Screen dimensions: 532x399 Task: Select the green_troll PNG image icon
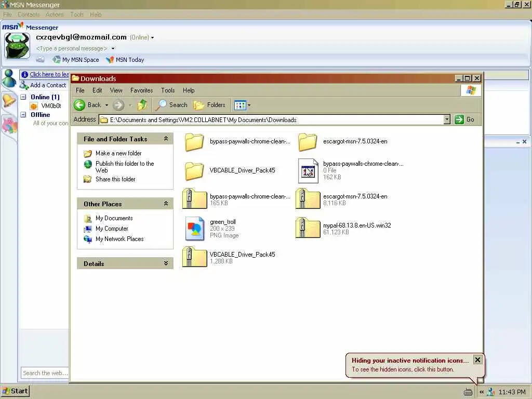click(195, 229)
